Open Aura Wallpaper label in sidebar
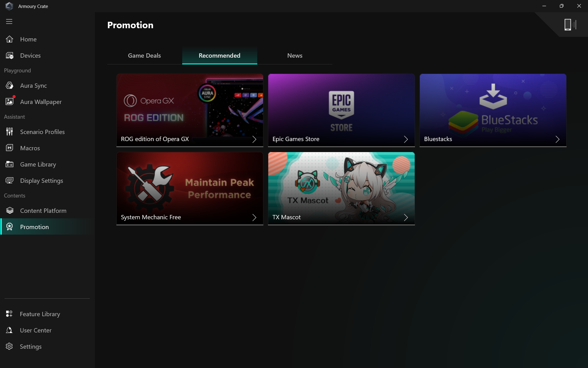Screen dimensions: 588x368 point(41,102)
